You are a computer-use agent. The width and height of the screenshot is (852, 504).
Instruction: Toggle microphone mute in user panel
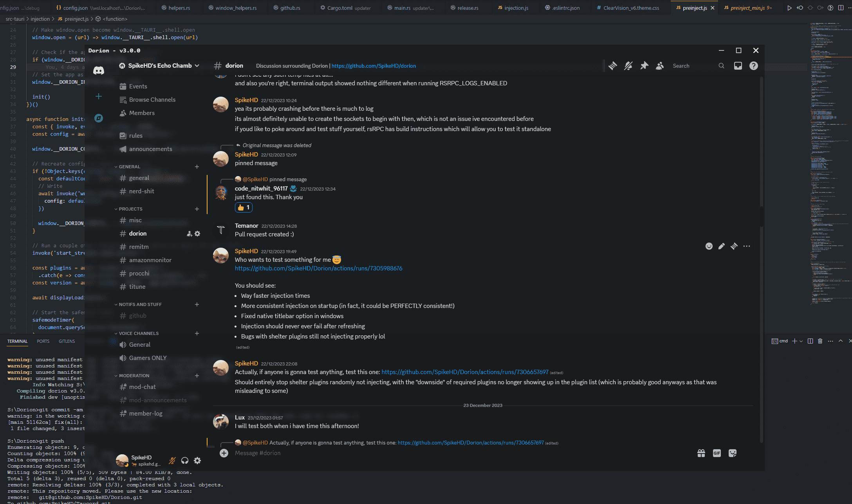pos(172,461)
